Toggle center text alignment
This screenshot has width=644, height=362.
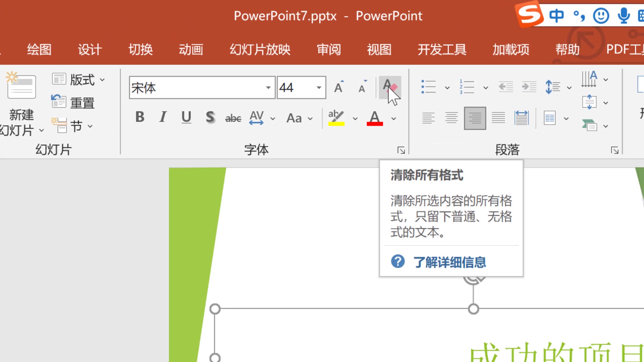pos(451,118)
